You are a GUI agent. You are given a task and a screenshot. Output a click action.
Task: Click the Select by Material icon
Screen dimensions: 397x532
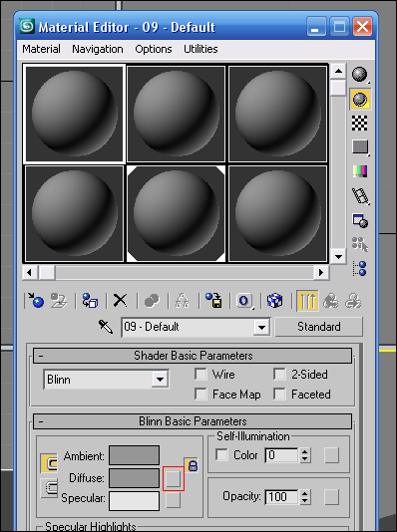[x=360, y=244]
